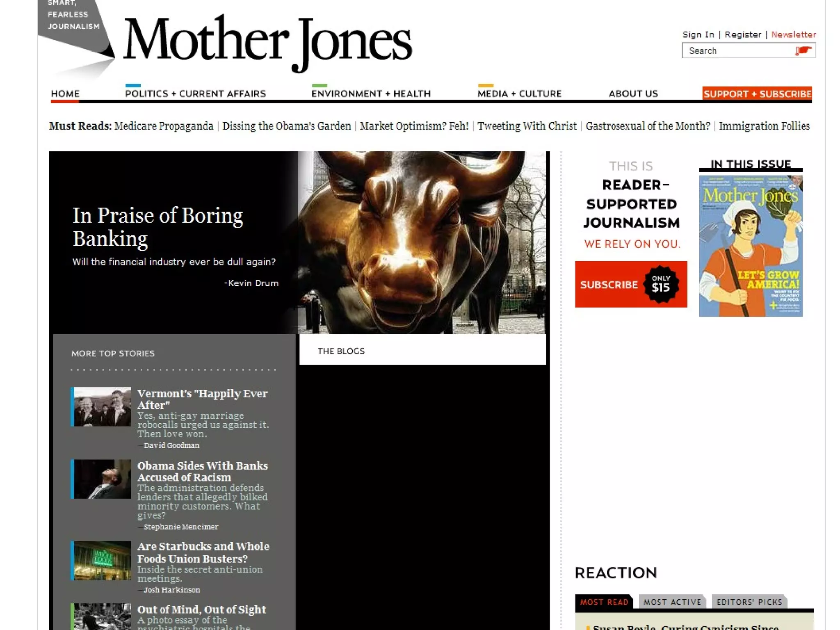
Task: Open Environment + Health menu
Action: click(371, 94)
